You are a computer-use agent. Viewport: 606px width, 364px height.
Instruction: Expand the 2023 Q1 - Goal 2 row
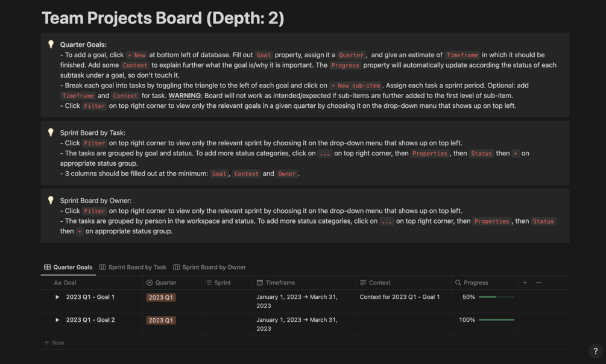(57, 320)
